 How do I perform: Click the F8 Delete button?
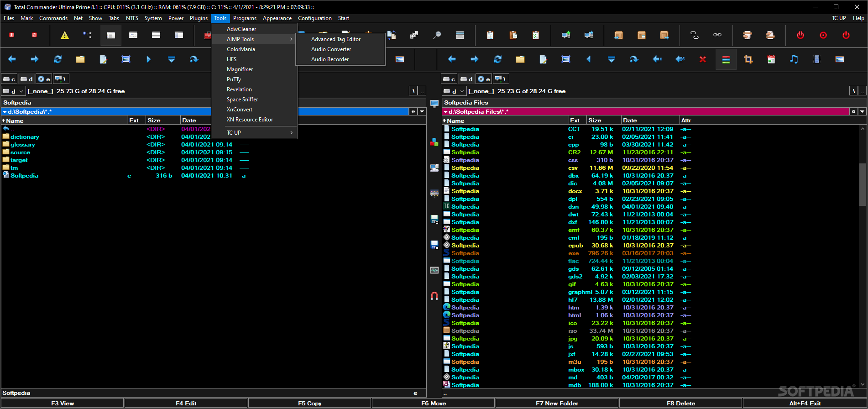681,404
